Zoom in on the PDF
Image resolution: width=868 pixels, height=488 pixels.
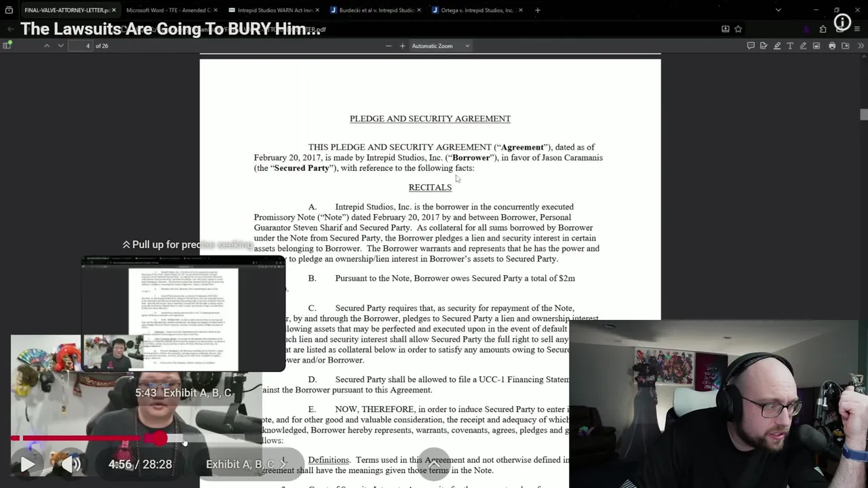point(402,45)
